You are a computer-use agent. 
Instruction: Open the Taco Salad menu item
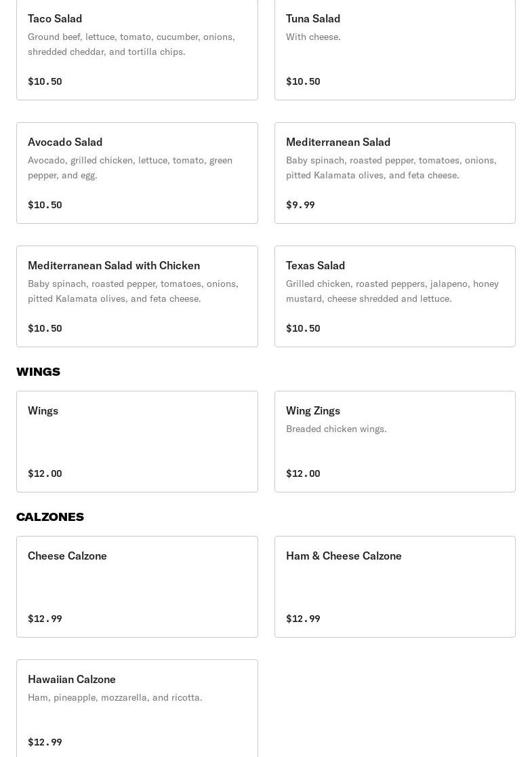click(x=137, y=50)
